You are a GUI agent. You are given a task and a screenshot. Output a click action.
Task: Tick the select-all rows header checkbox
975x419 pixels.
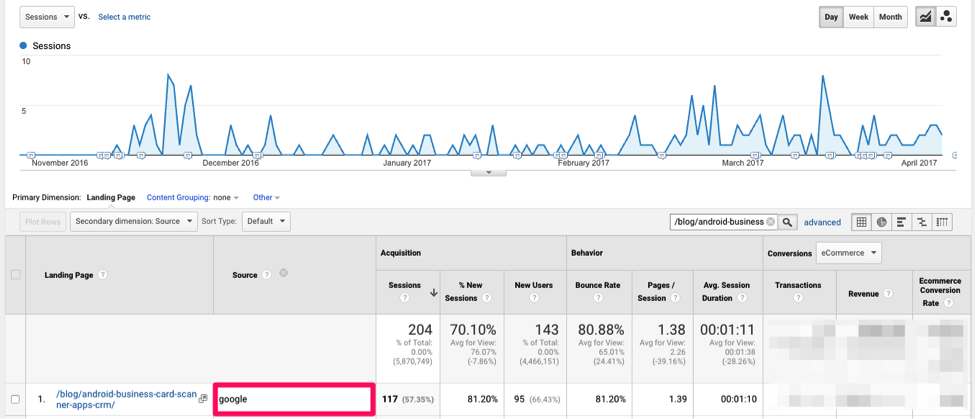[x=15, y=274]
